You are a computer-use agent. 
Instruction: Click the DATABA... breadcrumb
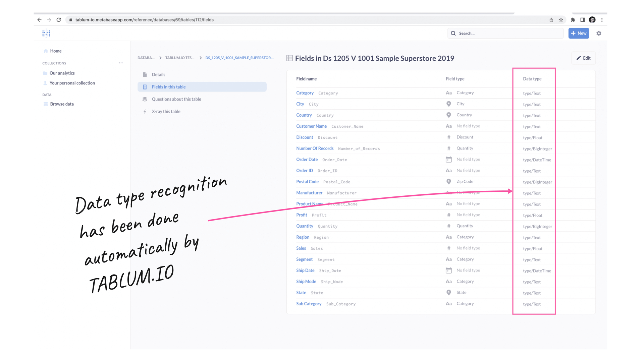(x=146, y=58)
